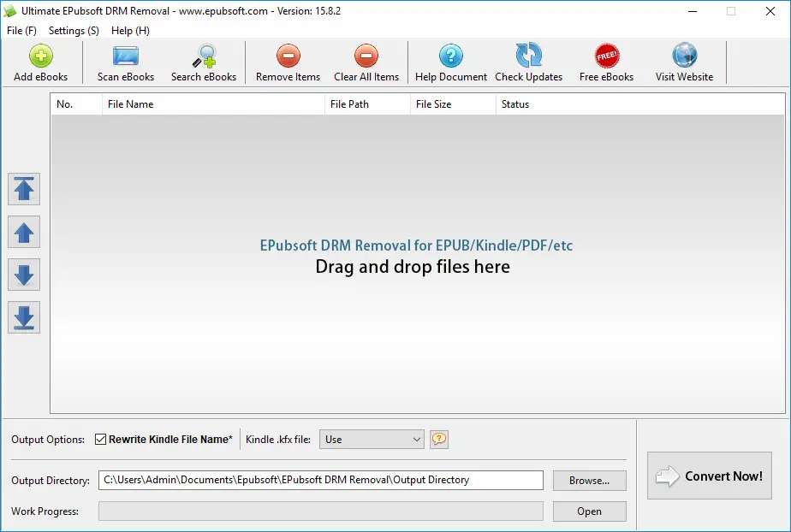This screenshot has width=791, height=532.
Task: Move selected item up one position
Action: (x=24, y=232)
